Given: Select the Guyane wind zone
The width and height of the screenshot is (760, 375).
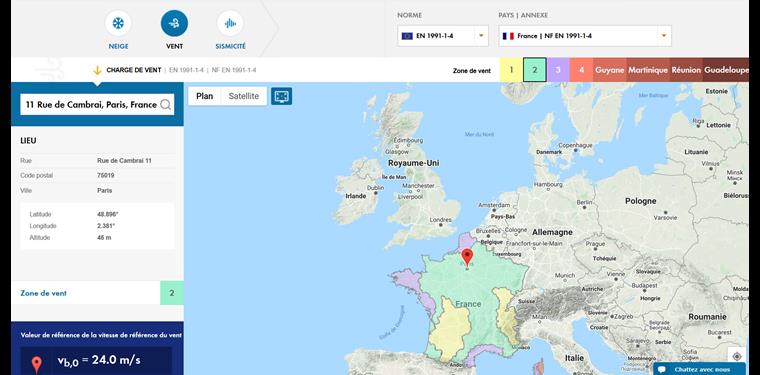Looking at the screenshot, I should (x=609, y=70).
